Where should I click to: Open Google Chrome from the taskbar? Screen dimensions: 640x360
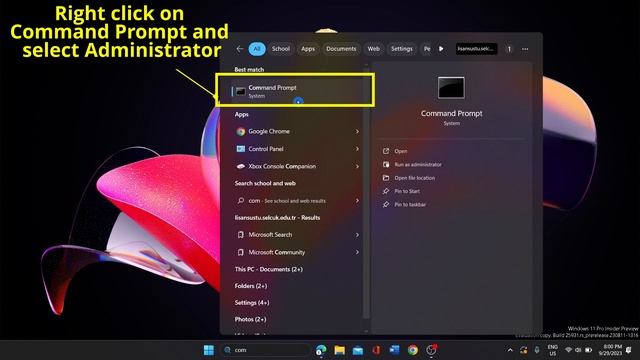(413, 350)
